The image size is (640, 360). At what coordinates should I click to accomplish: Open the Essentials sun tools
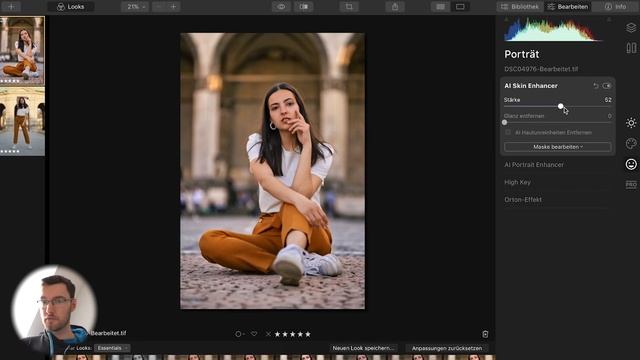631,122
